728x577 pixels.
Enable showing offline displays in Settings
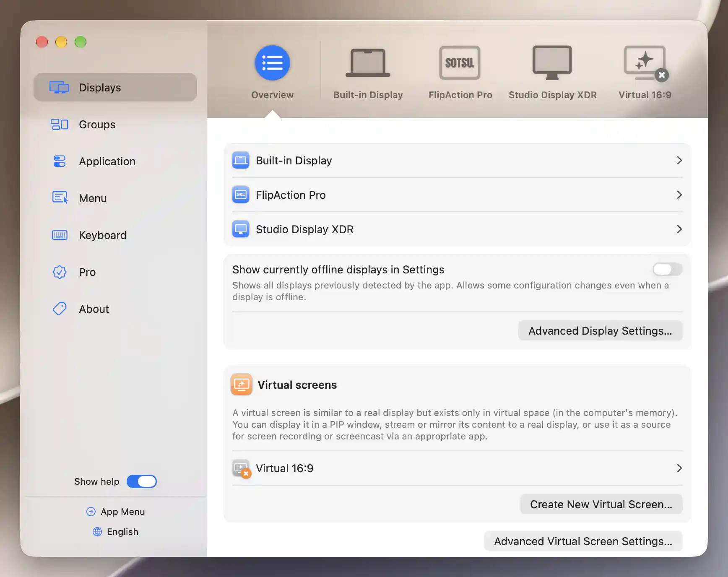667,269
